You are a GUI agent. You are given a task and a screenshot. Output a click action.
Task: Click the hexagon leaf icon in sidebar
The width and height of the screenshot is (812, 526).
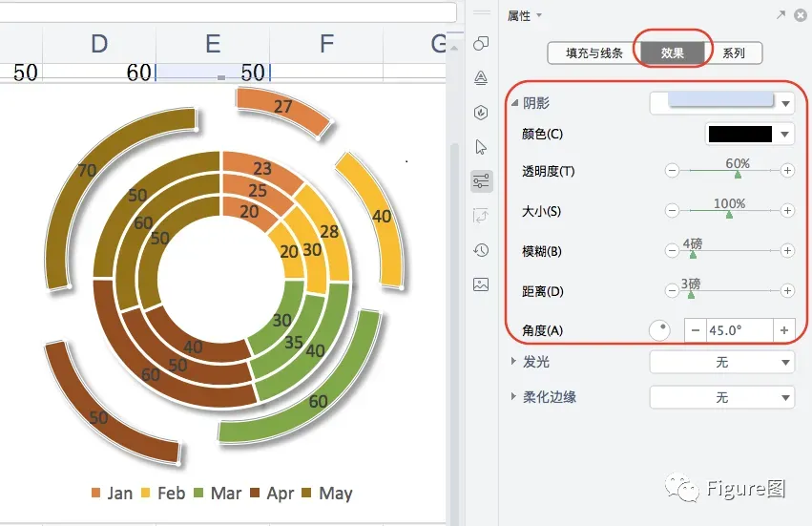(x=481, y=113)
